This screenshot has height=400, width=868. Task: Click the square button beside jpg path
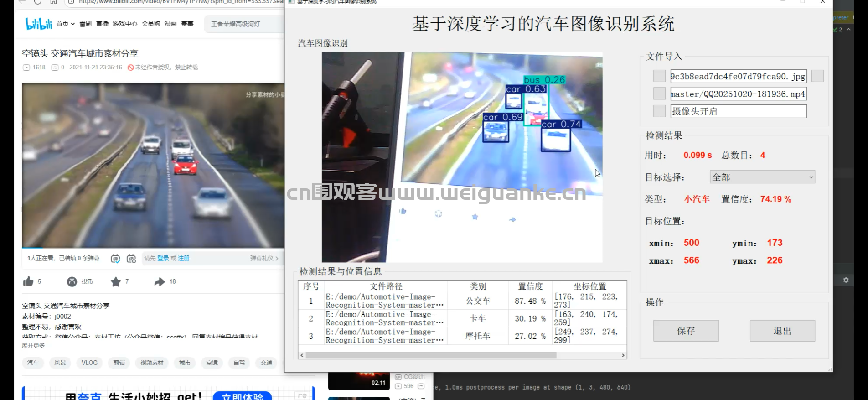[659, 76]
